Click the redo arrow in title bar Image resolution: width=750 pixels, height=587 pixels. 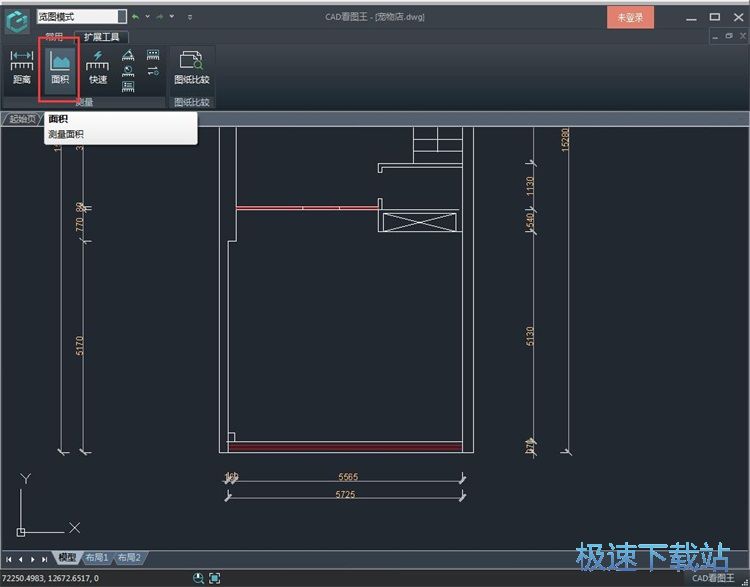click(160, 17)
